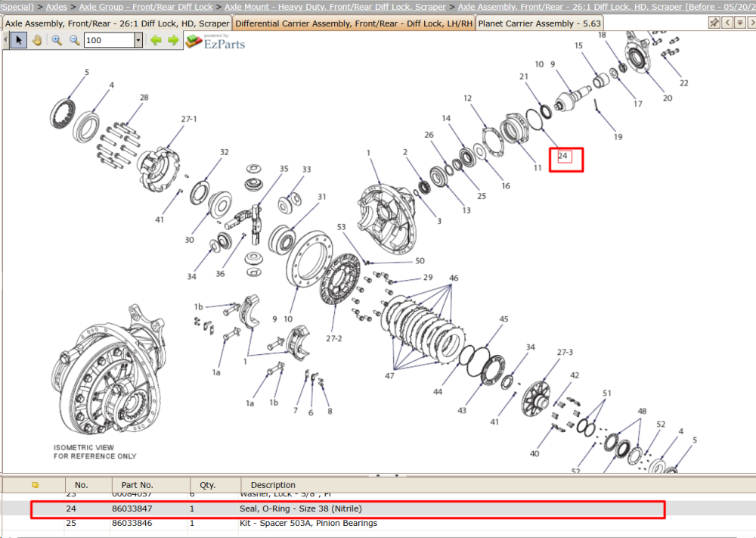Screen dimensions: 756x538
Task: Click callout 47 in the diagram
Action: (389, 376)
